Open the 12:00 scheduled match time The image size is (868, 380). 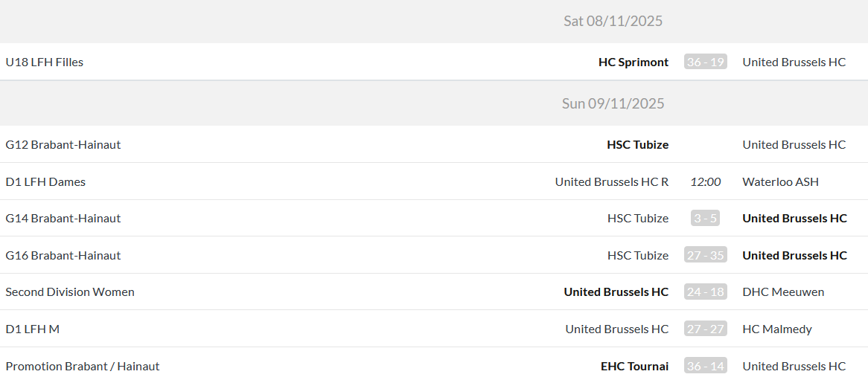[705, 181]
